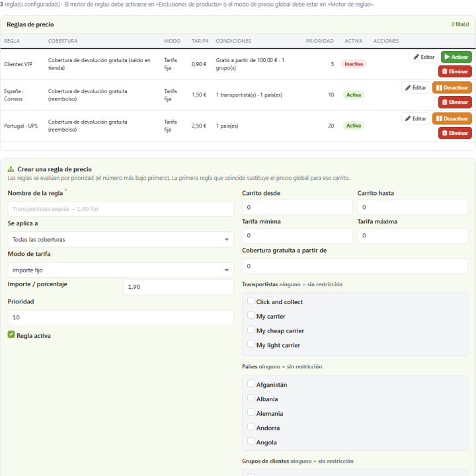Click the Activa badge for Portugal · UPS
The width and height of the screenshot is (476, 476).
[x=353, y=126]
